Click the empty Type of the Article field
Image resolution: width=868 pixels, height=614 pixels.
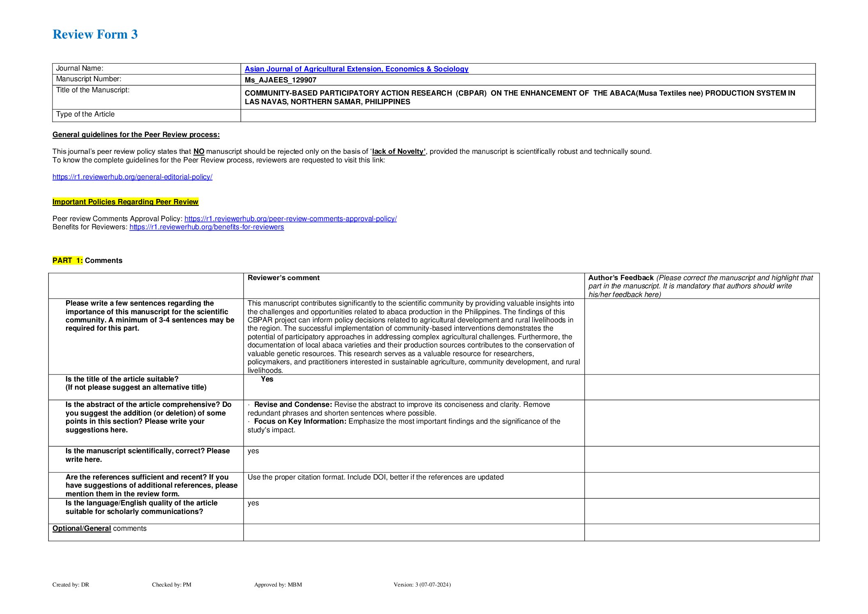[527, 115]
